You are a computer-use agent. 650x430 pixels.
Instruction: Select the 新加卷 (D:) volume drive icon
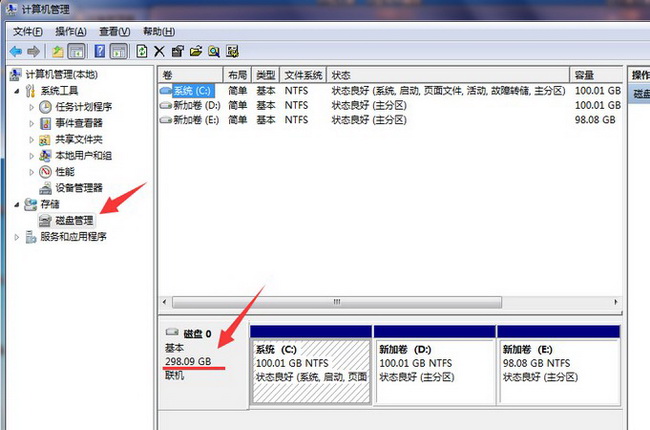(166, 106)
